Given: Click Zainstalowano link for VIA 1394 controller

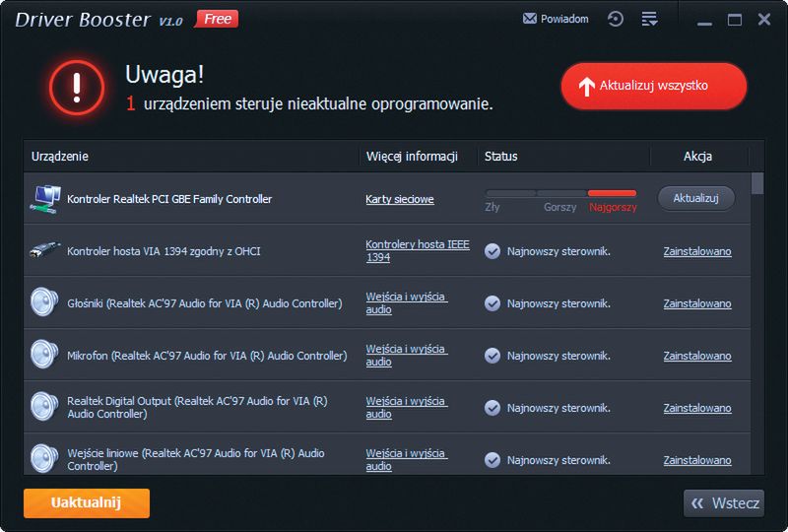Looking at the screenshot, I should click(x=697, y=251).
